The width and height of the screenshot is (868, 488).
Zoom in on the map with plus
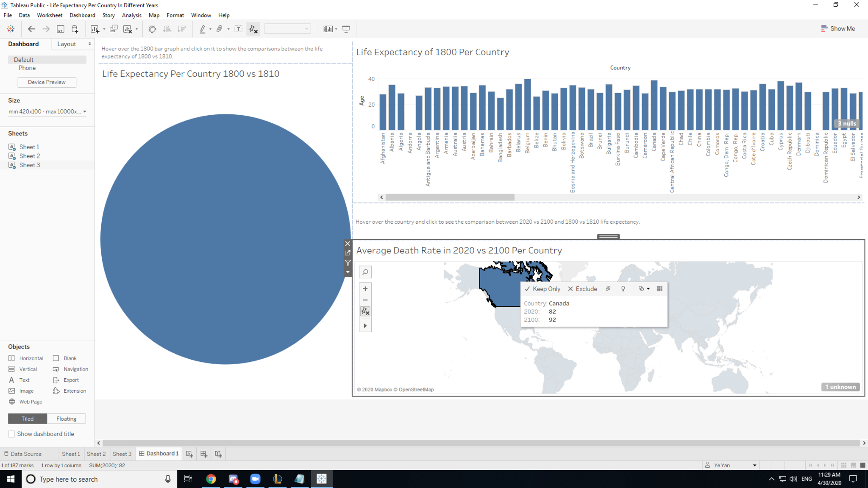(x=365, y=289)
